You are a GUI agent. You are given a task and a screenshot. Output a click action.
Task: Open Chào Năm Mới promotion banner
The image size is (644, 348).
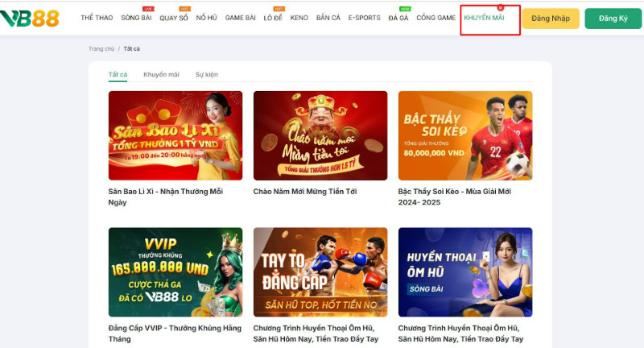pyautogui.click(x=320, y=135)
